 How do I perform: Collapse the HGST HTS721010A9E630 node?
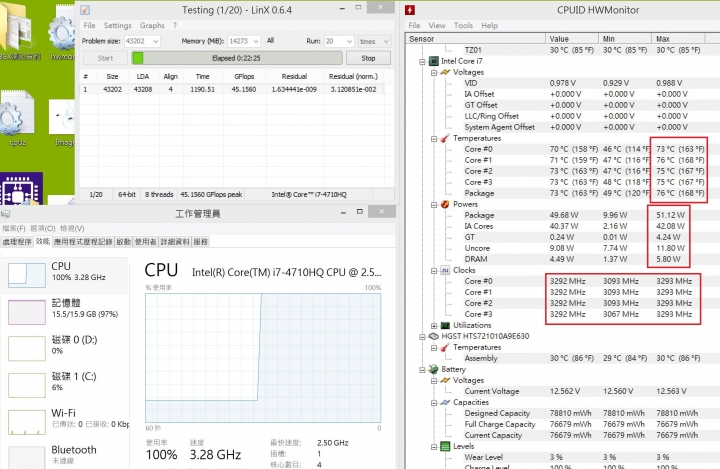[422, 337]
